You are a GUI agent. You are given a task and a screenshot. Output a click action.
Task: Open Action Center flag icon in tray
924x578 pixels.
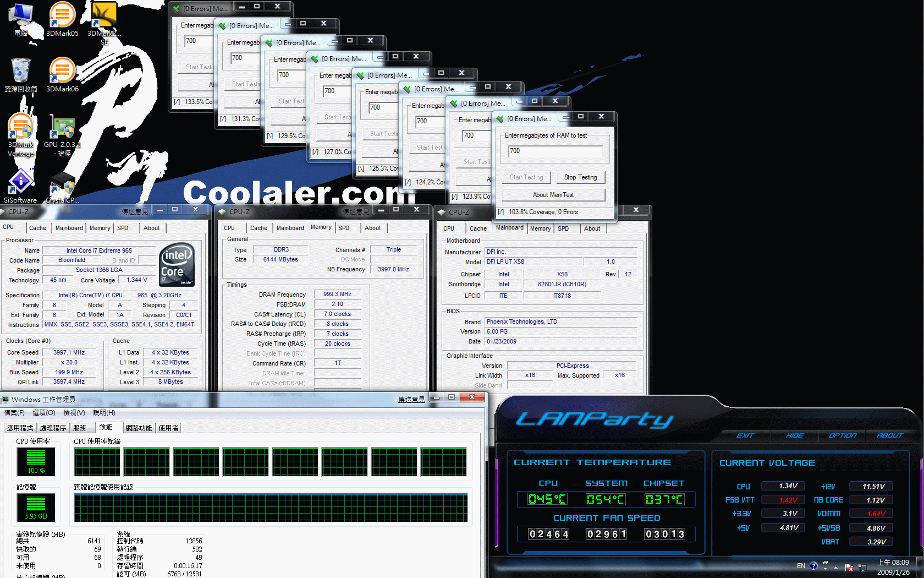(x=849, y=567)
